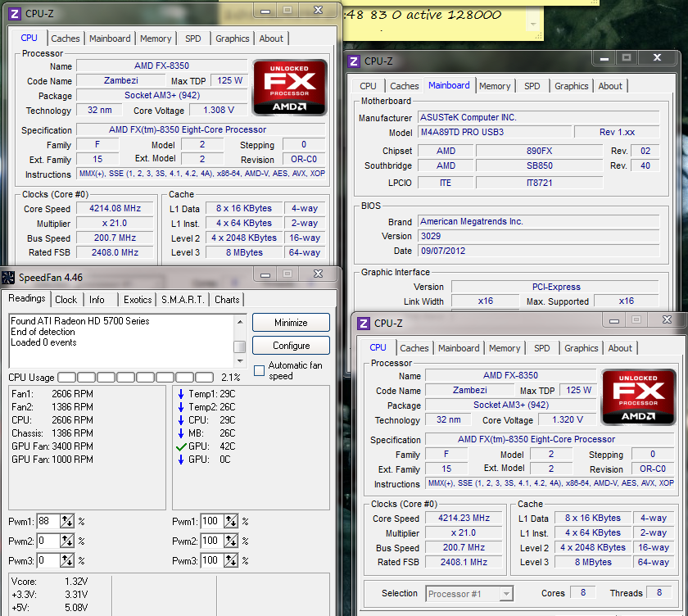
Task: Click the Graphic Interface Version "PCI-Express"
Action: click(555, 287)
